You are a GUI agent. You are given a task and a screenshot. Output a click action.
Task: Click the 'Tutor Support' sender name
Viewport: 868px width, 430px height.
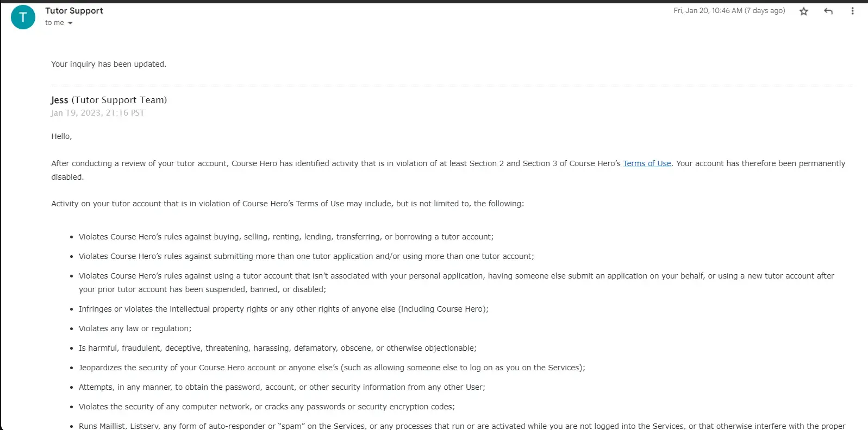click(x=74, y=11)
